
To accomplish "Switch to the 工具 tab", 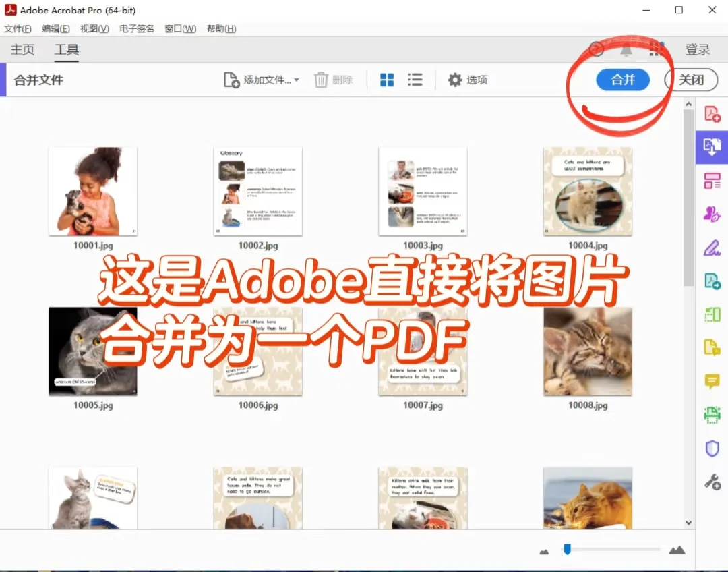I will tap(66, 49).
